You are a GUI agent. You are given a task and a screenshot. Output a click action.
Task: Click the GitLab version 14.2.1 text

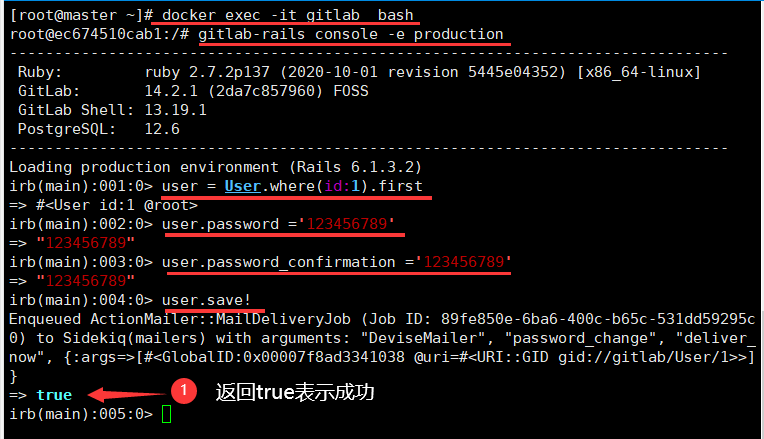171,91
